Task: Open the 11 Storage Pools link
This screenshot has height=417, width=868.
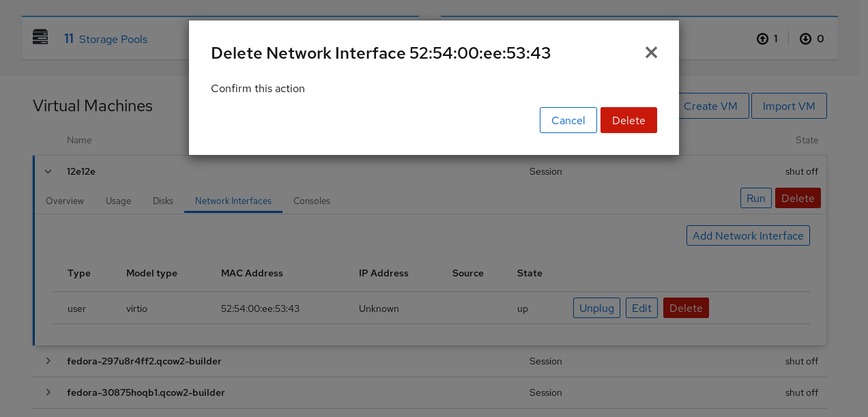Action: pos(106,39)
